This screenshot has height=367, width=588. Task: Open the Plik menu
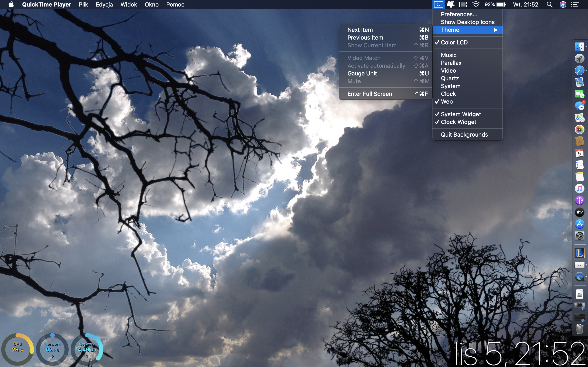click(x=83, y=4)
